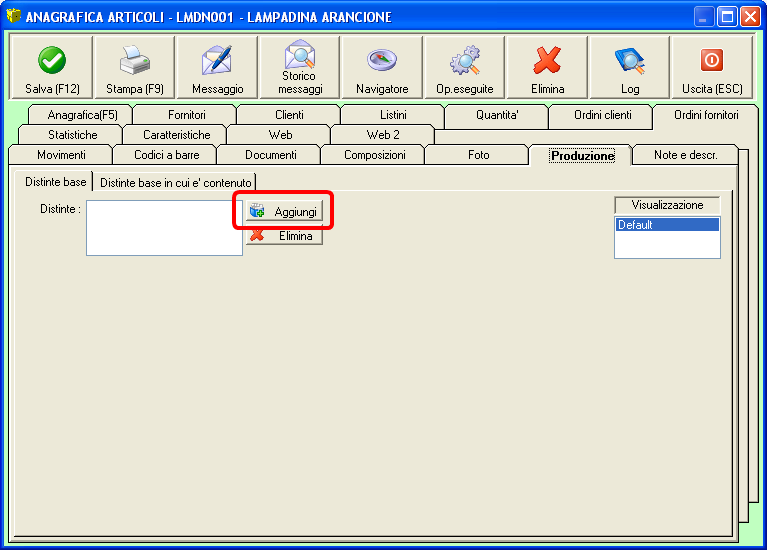767x550 pixels.
Task: Switch to the Foto tab
Action: [478, 155]
